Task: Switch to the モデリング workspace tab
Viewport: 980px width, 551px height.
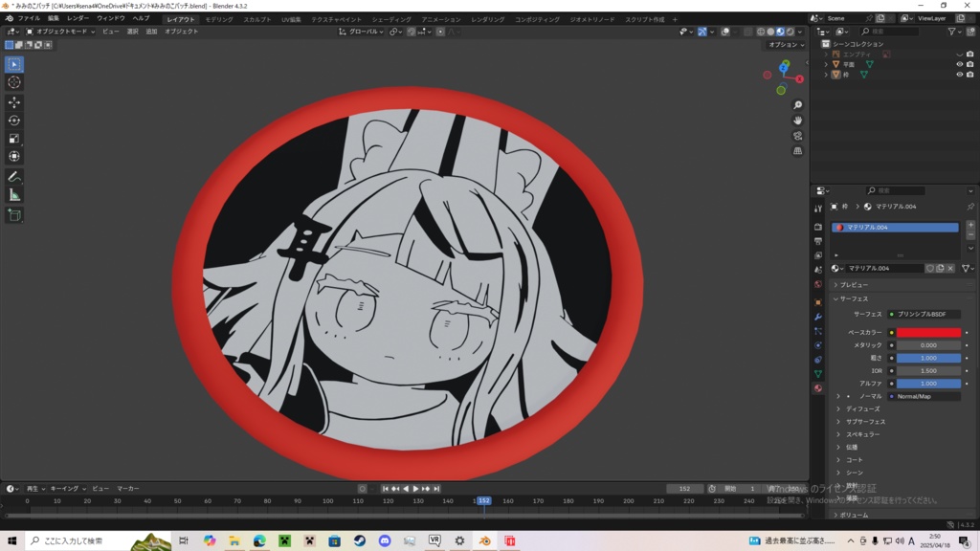Action: click(x=219, y=19)
